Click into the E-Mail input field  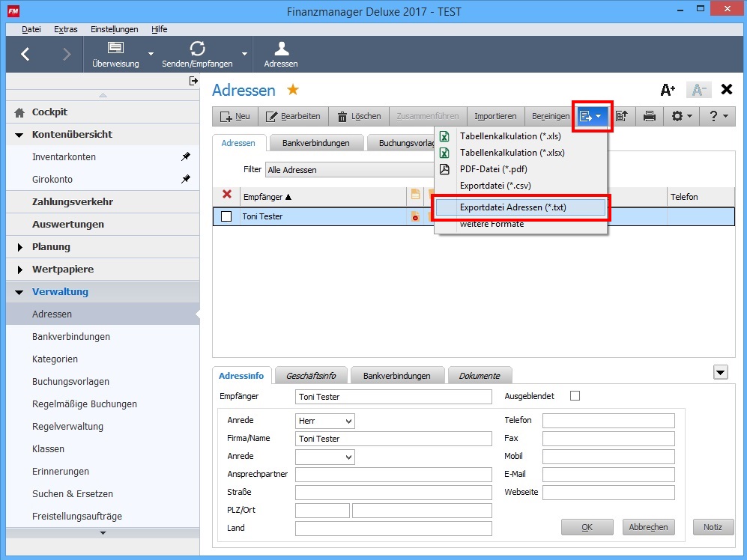(608, 475)
